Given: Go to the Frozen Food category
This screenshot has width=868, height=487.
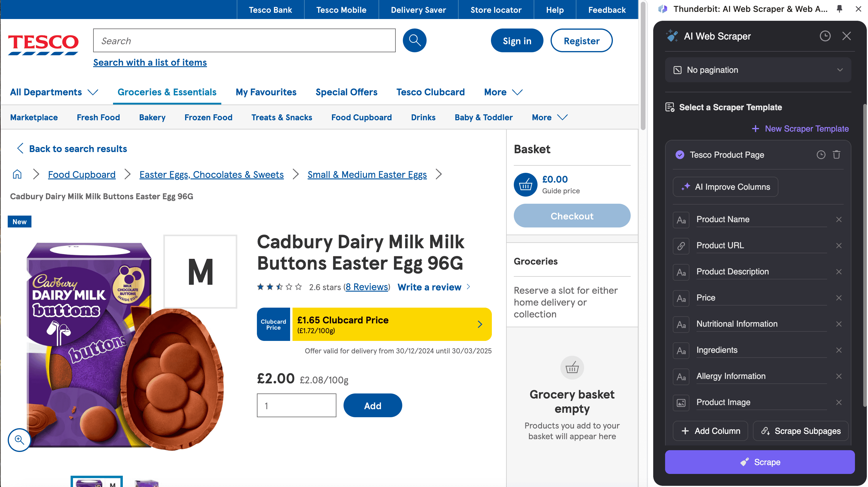Looking at the screenshot, I should [208, 117].
